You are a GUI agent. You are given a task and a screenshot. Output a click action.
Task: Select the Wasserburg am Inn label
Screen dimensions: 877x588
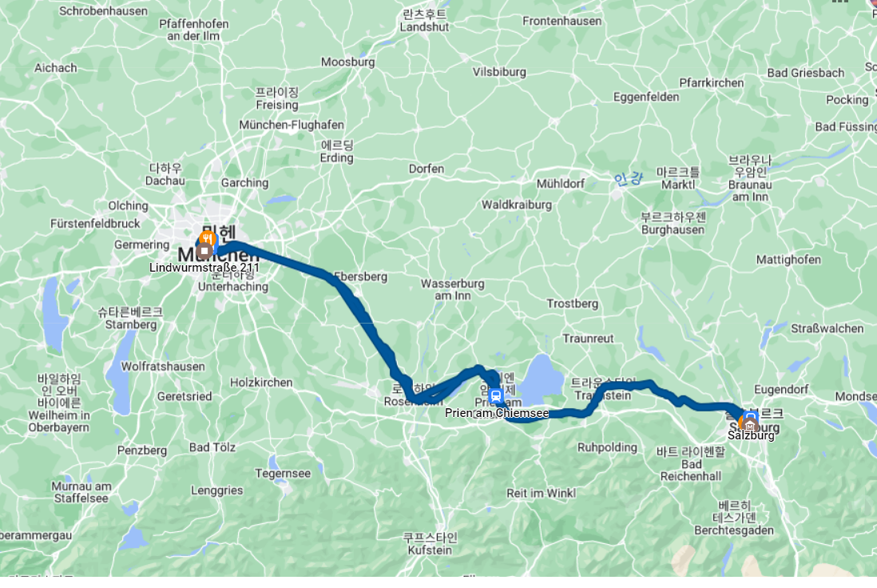tap(453, 290)
